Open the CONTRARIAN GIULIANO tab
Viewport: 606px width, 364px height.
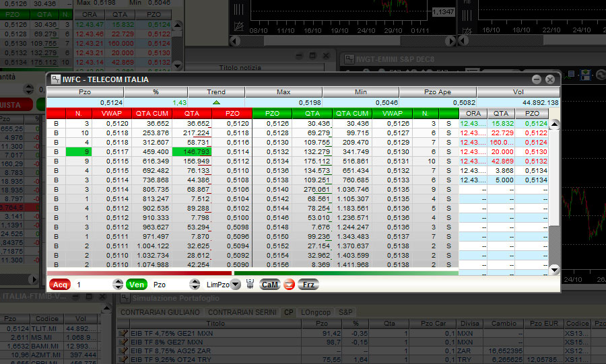(x=160, y=312)
